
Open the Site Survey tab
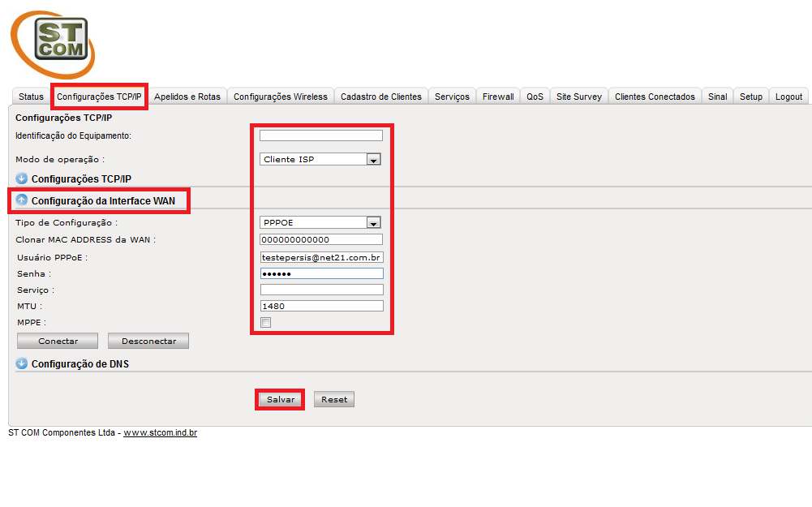pyautogui.click(x=578, y=97)
